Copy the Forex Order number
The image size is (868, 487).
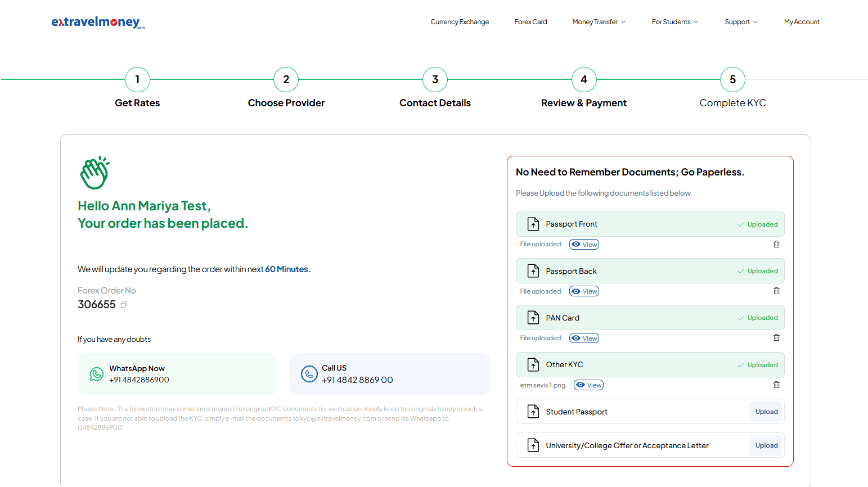[124, 305]
